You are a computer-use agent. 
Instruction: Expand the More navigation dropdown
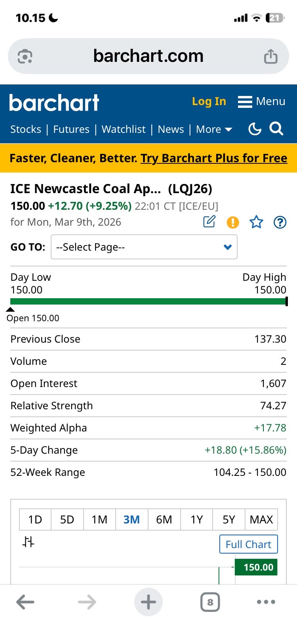pyautogui.click(x=214, y=129)
